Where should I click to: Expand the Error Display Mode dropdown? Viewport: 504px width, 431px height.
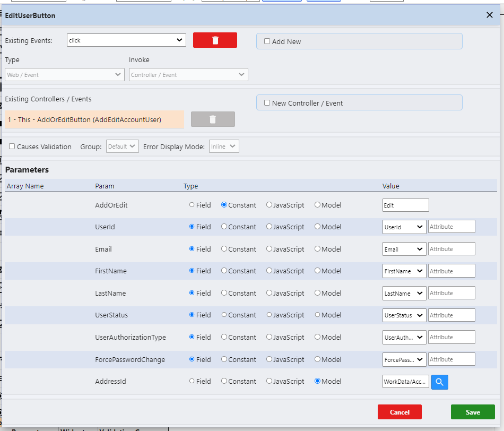pos(224,146)
